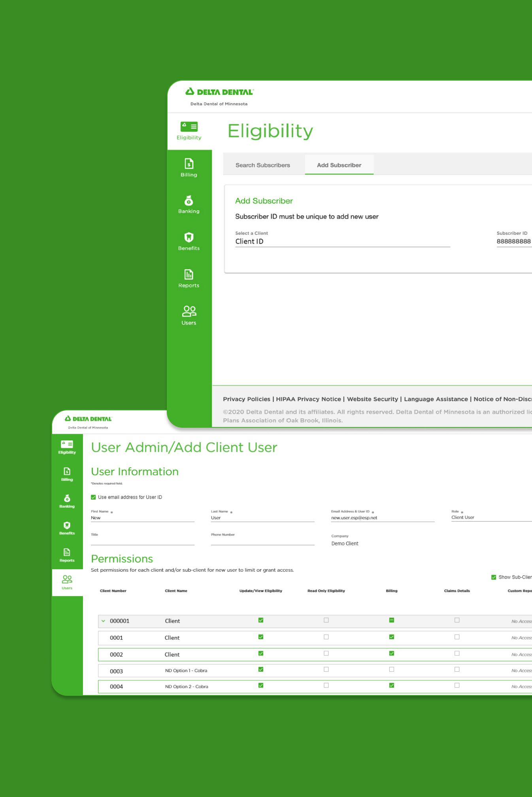Viewport: 532px width, 797px height.
Task: Select ND Option 1 - Cobra client name
Action: pos(186,670)
